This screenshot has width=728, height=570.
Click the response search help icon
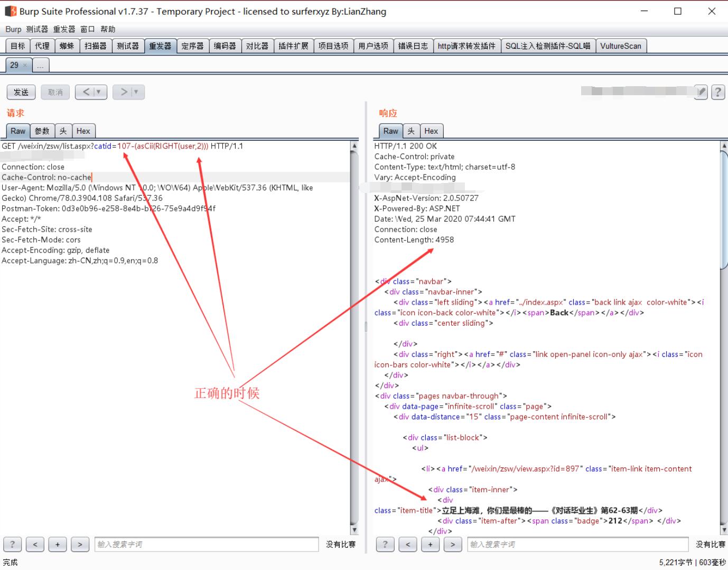click(385, 544)
